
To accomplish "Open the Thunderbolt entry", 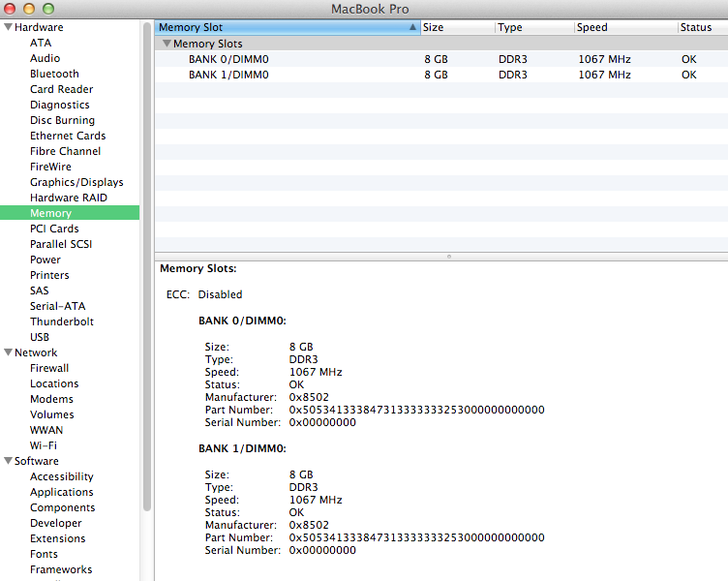I will tap(62, 321).
